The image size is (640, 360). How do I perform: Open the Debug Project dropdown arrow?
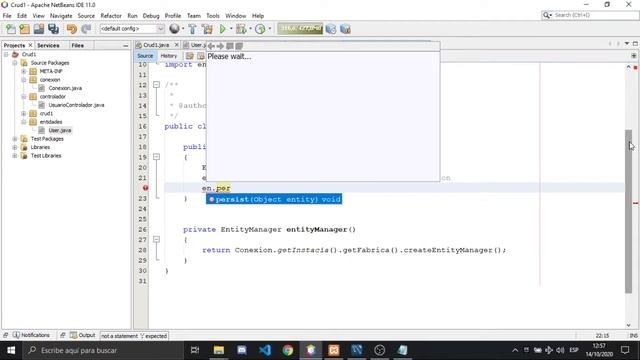[250, 29]
